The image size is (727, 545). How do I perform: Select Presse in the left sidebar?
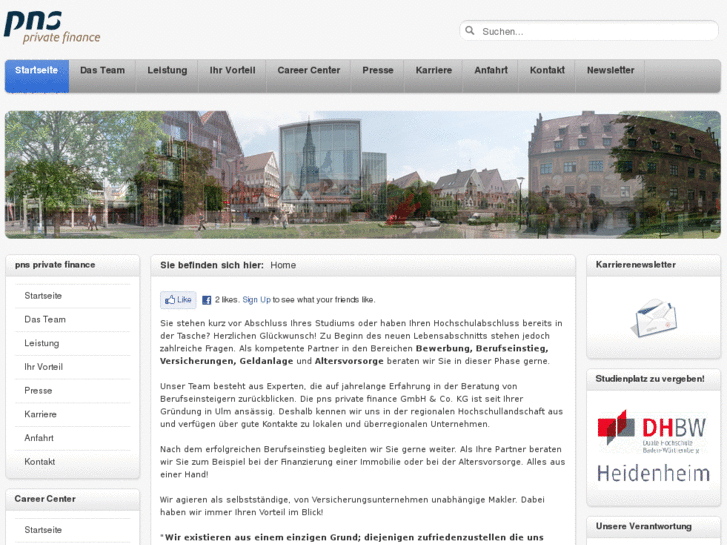pos(72,391)
